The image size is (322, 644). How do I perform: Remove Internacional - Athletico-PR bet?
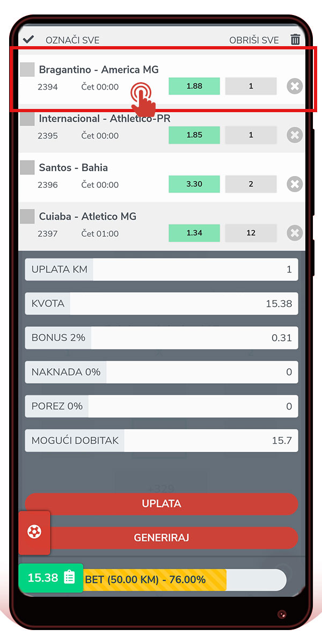(294, 135)
